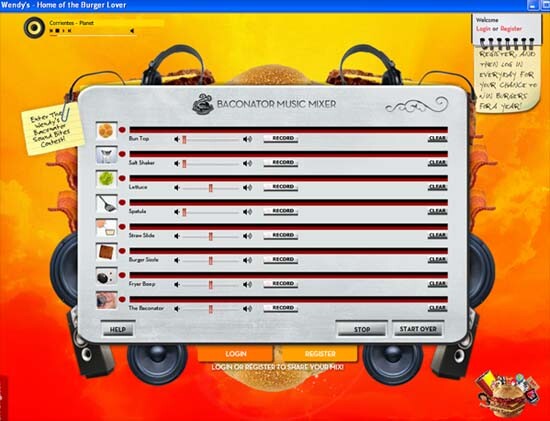Screen dimensions: 550x421
Task: Click the loud speaker icon on the Fryer Beep track
Action: (x=248, y=285)
